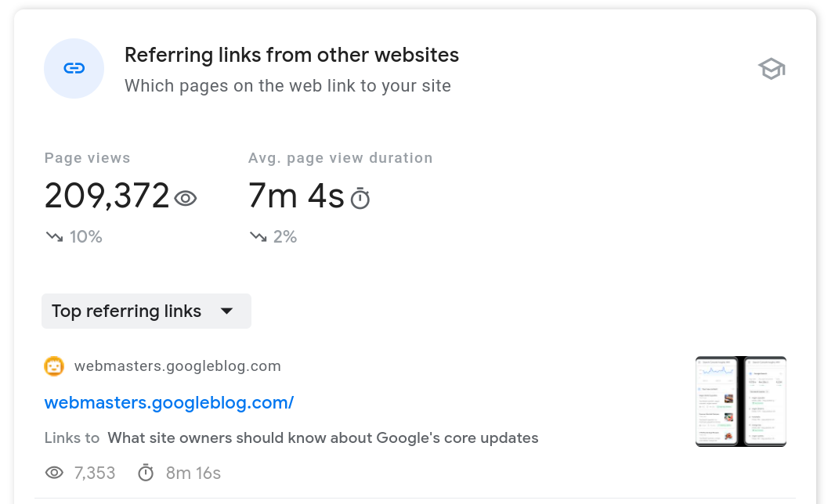Click the eye icon beside page views
The width and height of the screenshot is (835, 504).
[186, 198]
